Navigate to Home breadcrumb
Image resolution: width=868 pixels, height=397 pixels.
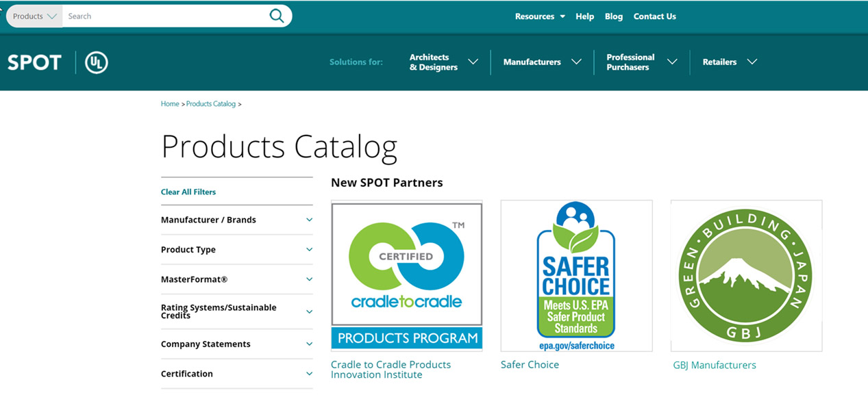(170, 104)
